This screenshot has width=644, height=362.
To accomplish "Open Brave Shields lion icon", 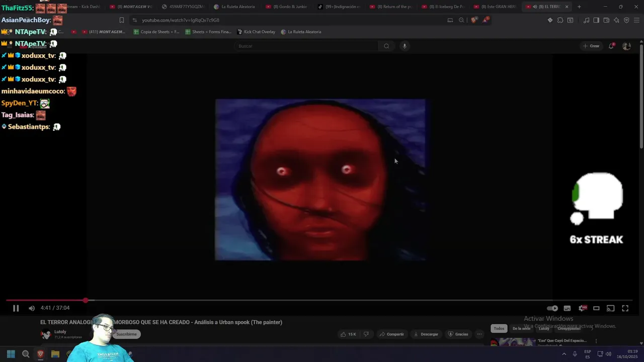I will [473, 20].
